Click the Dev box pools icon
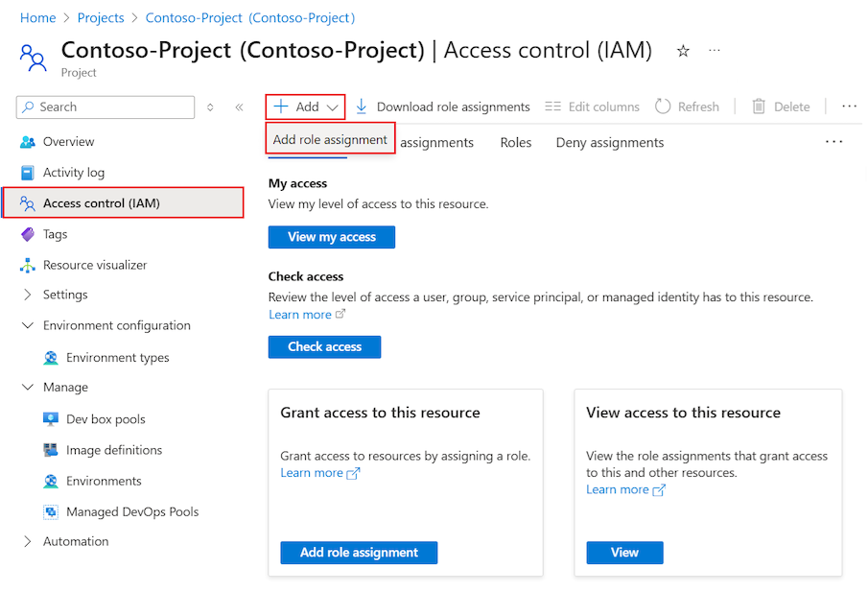The width and height of the screenshot is (868, 592). click(x=49, y=418)
